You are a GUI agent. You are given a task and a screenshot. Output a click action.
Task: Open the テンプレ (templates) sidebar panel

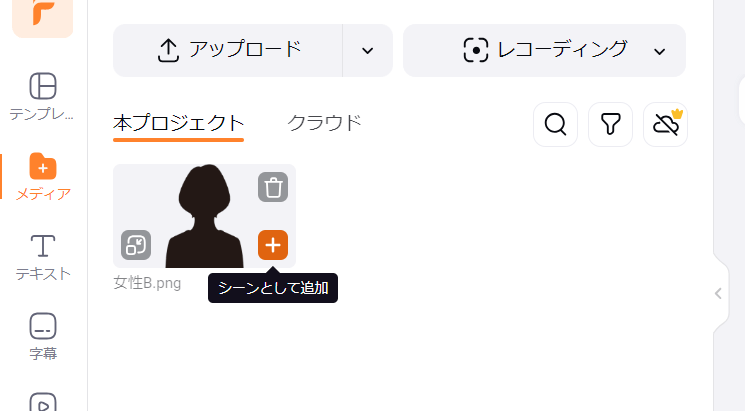(43, 97)
